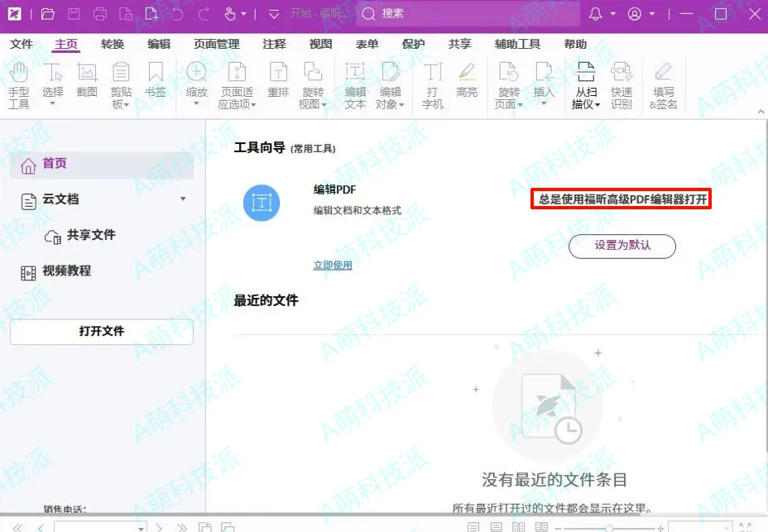The width and height of the screenshot is (768, 532).
Task: Open the 页面管理 tab
Action: (x=217, y=44)
